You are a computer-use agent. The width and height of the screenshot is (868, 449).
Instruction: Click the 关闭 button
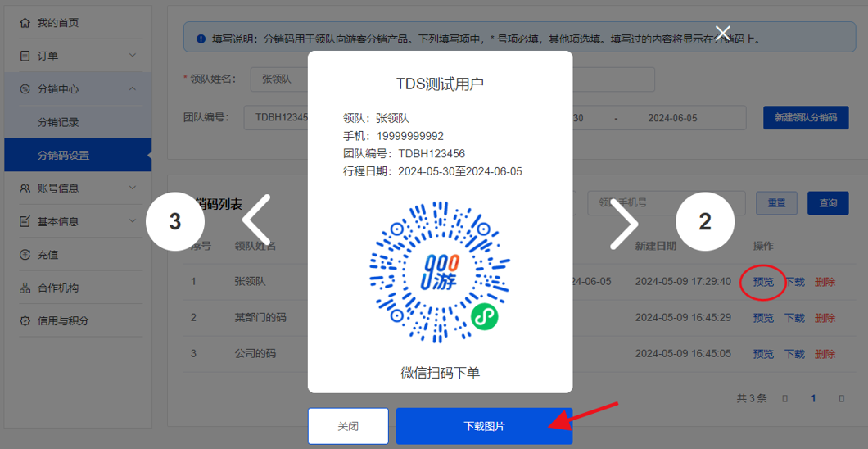(x=348, y=426)
